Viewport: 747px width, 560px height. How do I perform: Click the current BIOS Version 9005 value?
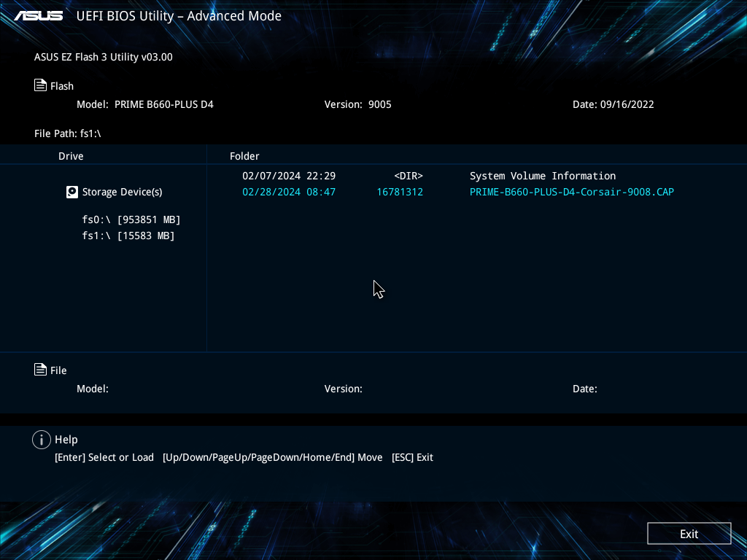(x=379, y=104)
